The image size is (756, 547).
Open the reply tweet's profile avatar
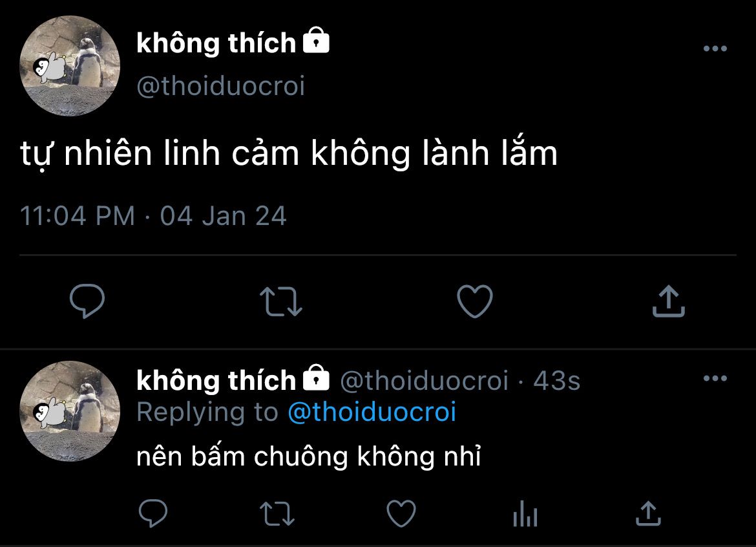tap(70, 411)
